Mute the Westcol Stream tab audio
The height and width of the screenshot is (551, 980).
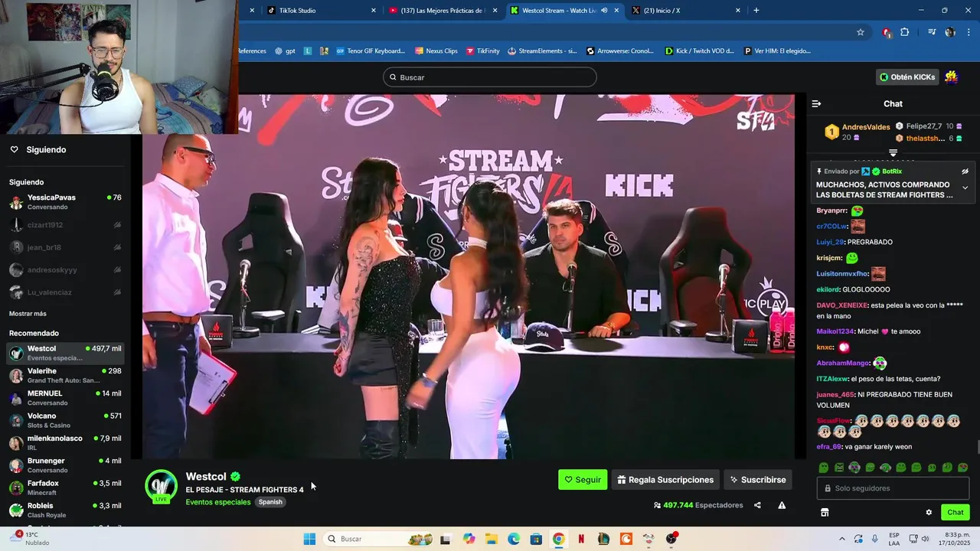[604, 11]
